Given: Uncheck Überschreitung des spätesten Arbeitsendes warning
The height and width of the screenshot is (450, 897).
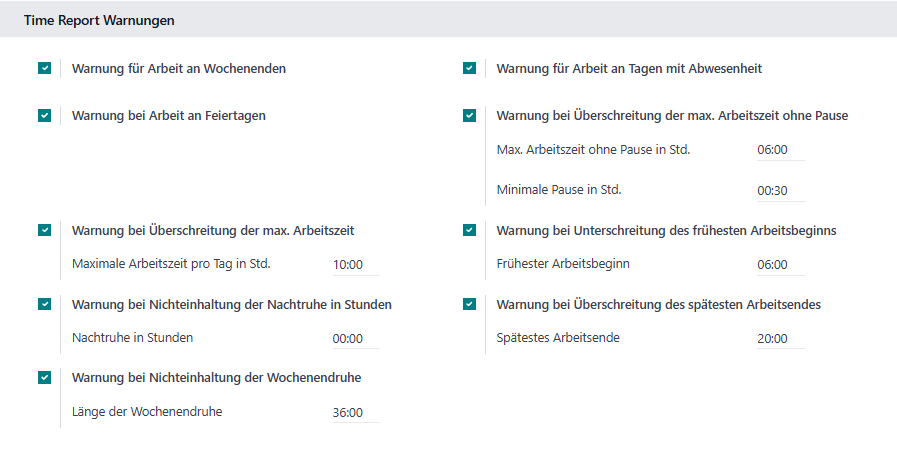Looking at the screenshot, I should coord(469,304).
